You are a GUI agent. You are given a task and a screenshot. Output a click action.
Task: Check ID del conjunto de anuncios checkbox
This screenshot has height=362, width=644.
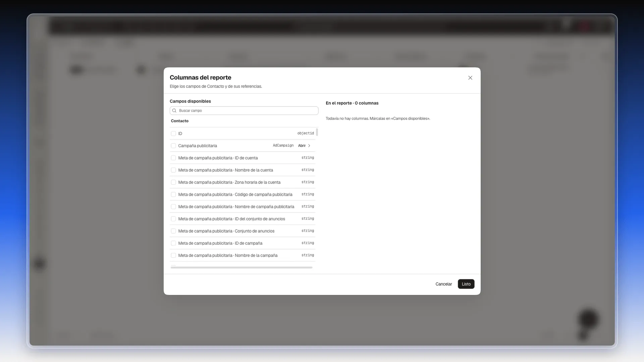pyautogui.click(x=173, y=219)
